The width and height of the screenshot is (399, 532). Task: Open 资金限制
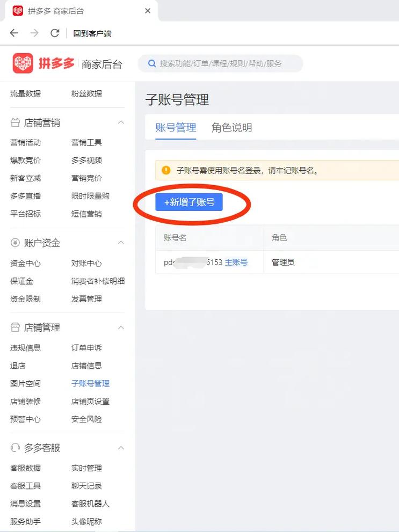(x=25, y=299)
